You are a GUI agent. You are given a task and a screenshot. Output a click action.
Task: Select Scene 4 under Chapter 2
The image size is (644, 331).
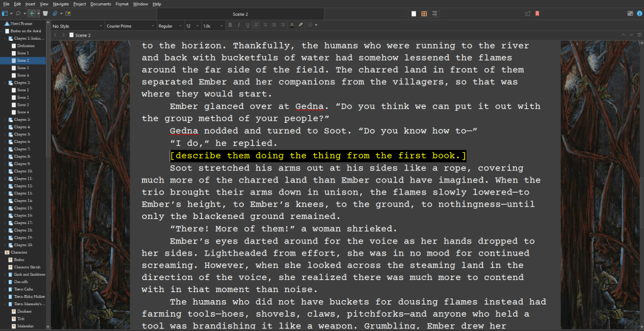point(23,112)
